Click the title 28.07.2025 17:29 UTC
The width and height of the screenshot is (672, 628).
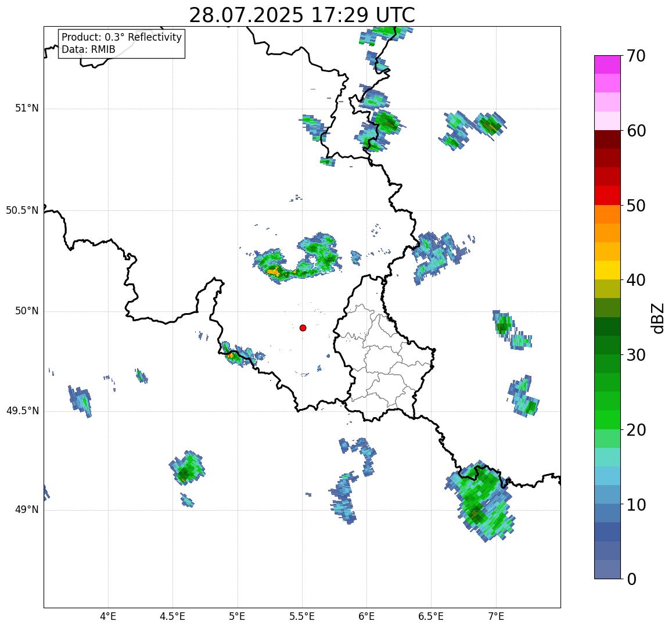point(301,16)
